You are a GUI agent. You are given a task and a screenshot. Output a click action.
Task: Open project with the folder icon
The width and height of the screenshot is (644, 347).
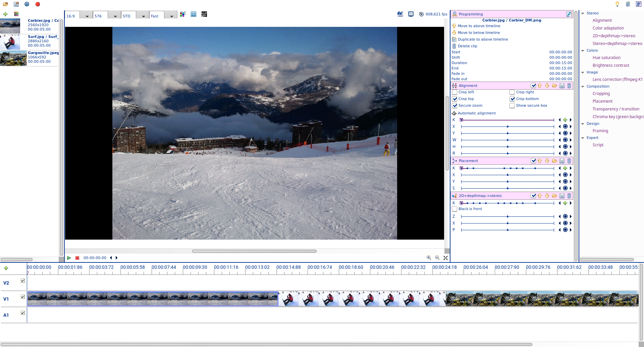click(x=5, y=4)
